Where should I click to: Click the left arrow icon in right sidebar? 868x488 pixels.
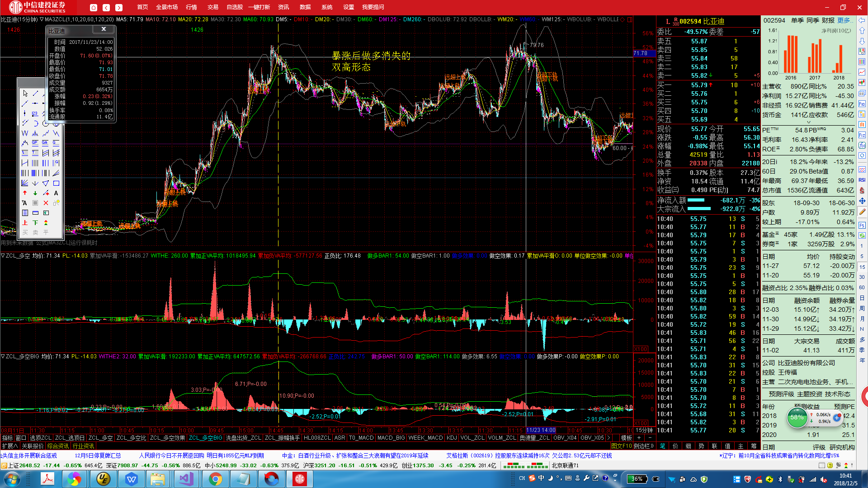coord(862,20)
